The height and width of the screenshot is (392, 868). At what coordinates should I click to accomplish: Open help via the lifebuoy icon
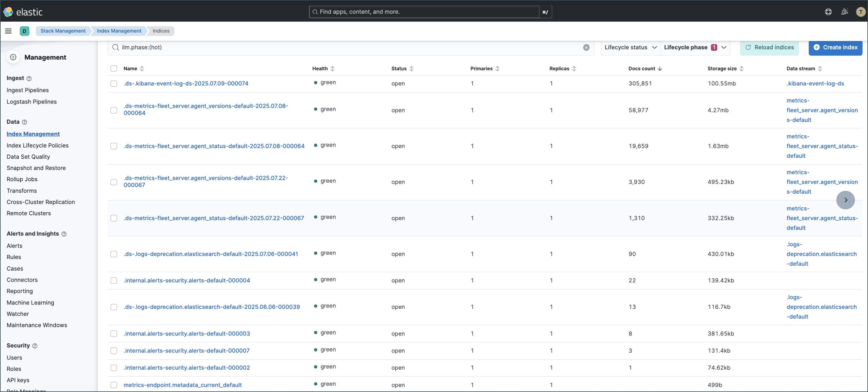tap(828, 11)
